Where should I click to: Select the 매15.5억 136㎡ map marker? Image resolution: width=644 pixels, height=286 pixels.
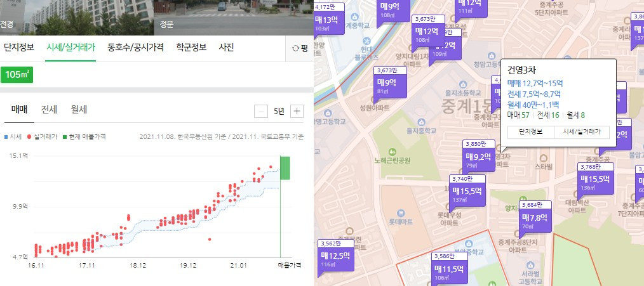coord(596,181)
